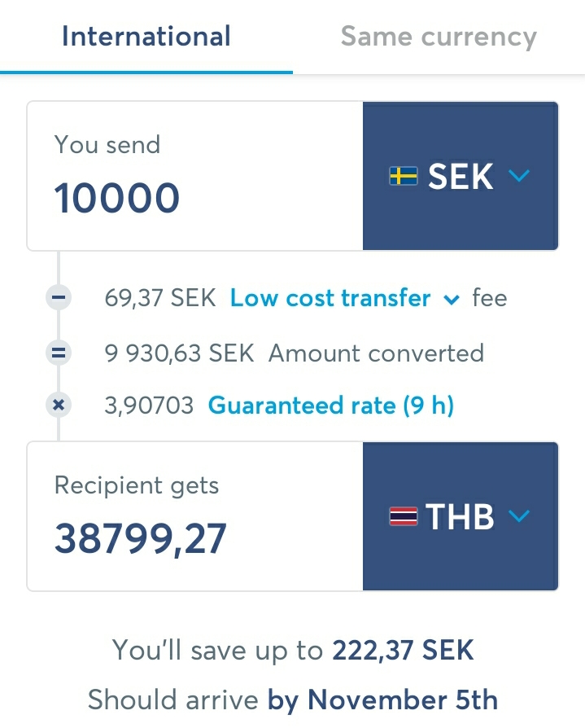Open the Low cost transfer dropdown arrow
This screenshot has height=728, width=585.
pos(452,300)
